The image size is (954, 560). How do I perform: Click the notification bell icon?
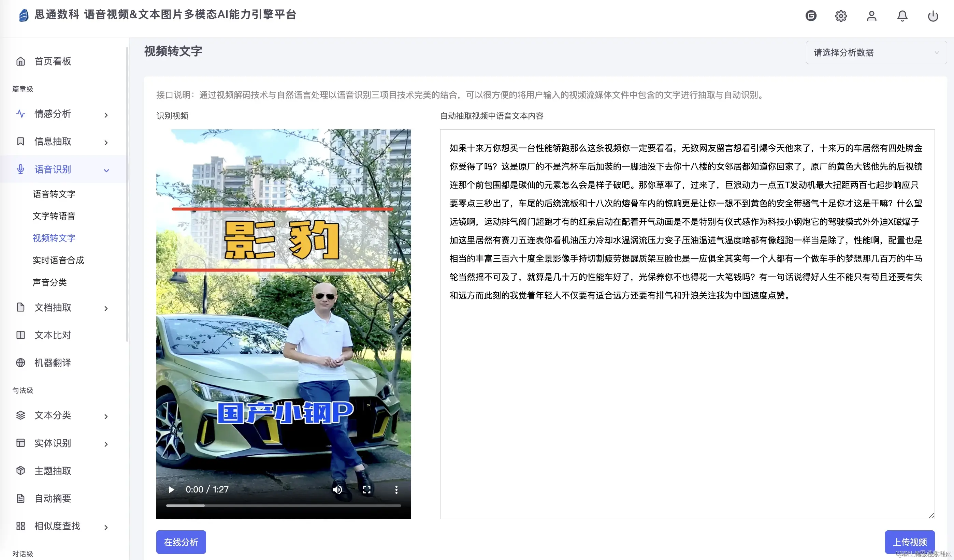point(902,16)
